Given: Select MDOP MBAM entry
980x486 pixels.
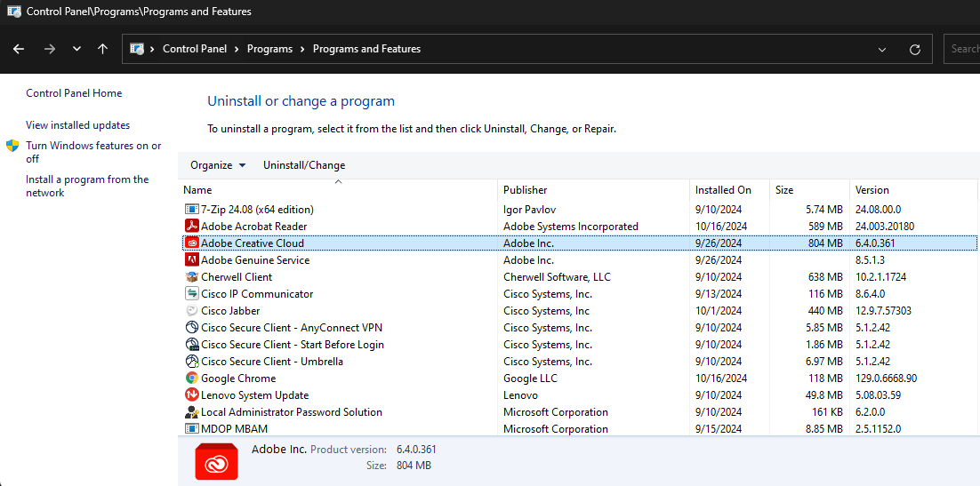Looking at the screenshot, I should 579,428.
